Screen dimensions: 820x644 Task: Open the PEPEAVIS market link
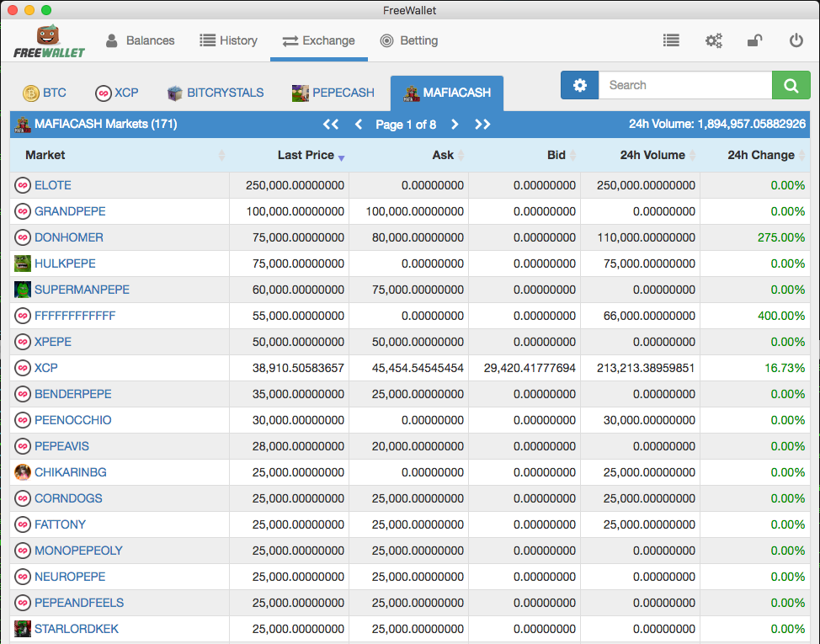[x=61, y=446]
